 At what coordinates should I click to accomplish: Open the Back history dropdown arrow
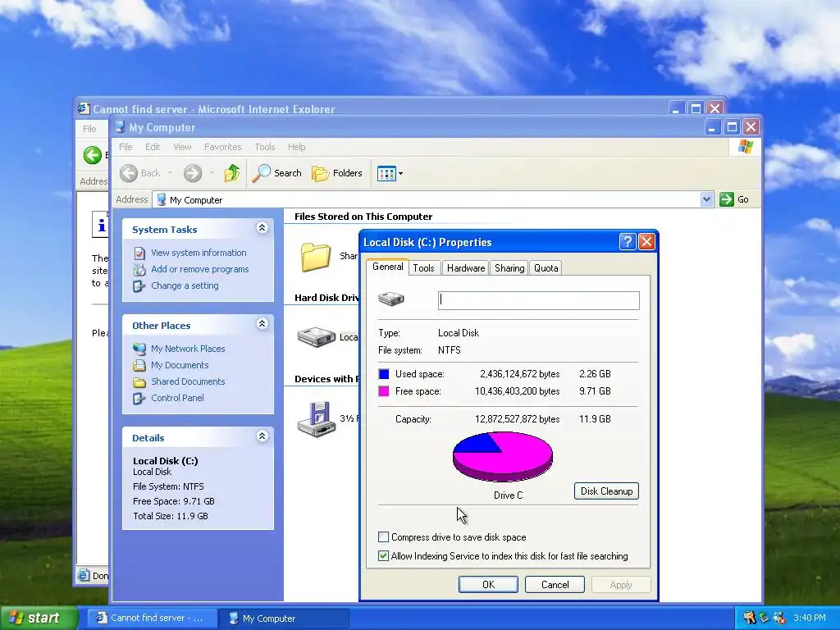[x=171, y=173]
